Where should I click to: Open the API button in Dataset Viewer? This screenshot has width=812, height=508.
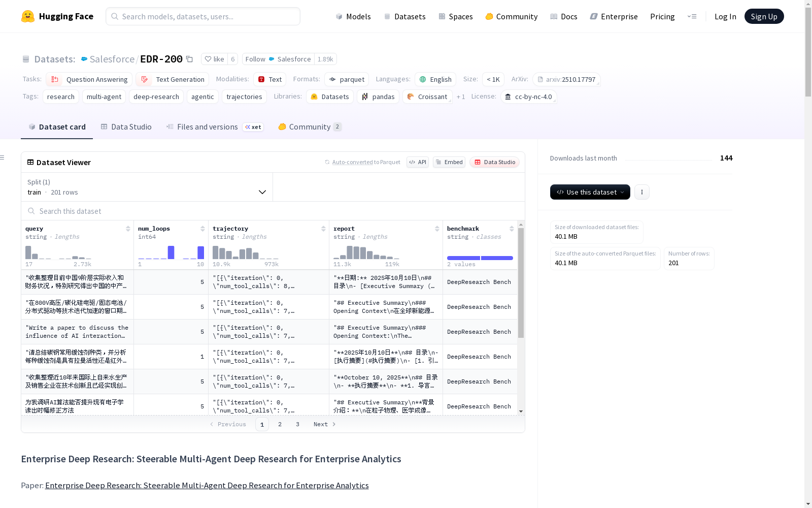pyautogui.click(x=418, y=162)
